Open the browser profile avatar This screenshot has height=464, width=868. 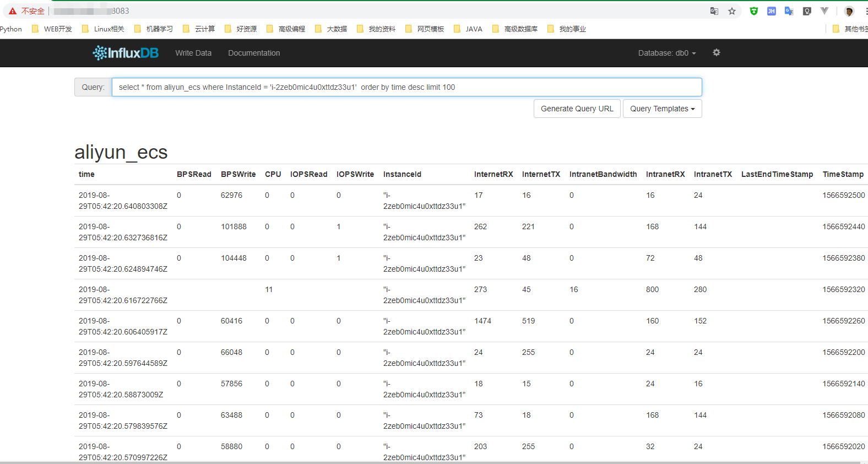pyautogui.click(x=849, y=11)
